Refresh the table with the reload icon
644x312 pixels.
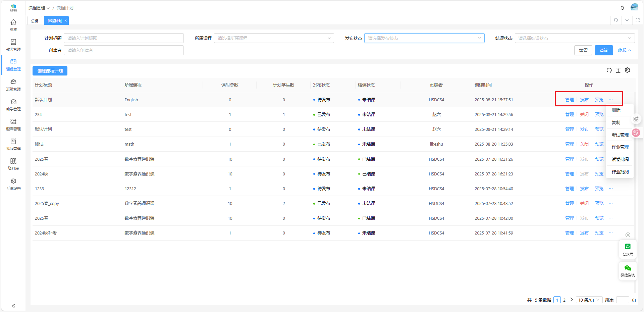tap(609, 70)
